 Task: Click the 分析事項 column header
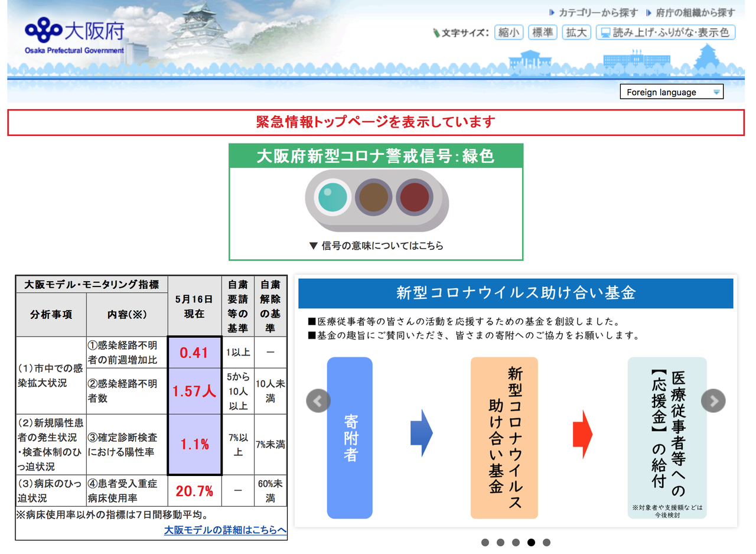pyautogui.click(x=51, y=315)
